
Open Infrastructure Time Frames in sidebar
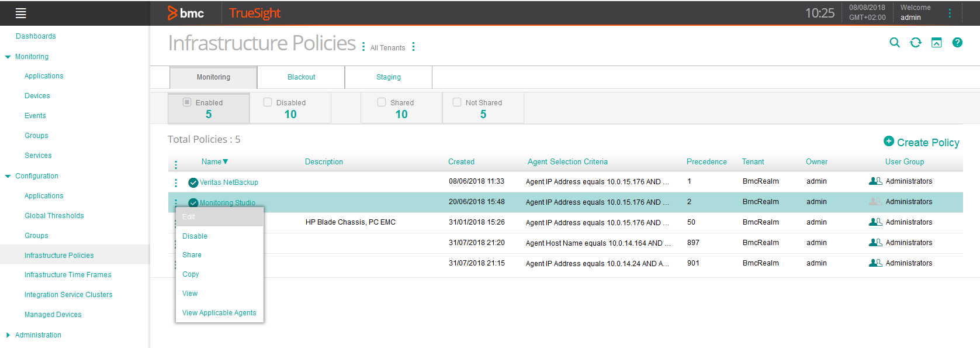(68, 275)
